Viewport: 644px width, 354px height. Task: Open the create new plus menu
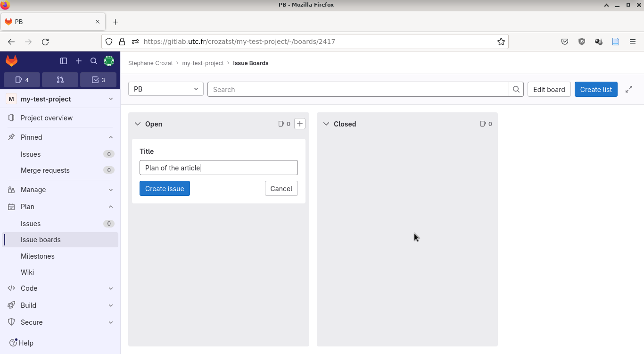(x=79, y=61)
